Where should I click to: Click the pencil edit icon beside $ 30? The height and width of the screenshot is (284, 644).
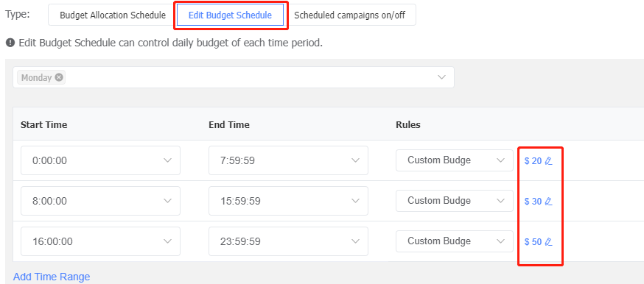[548, 201]
